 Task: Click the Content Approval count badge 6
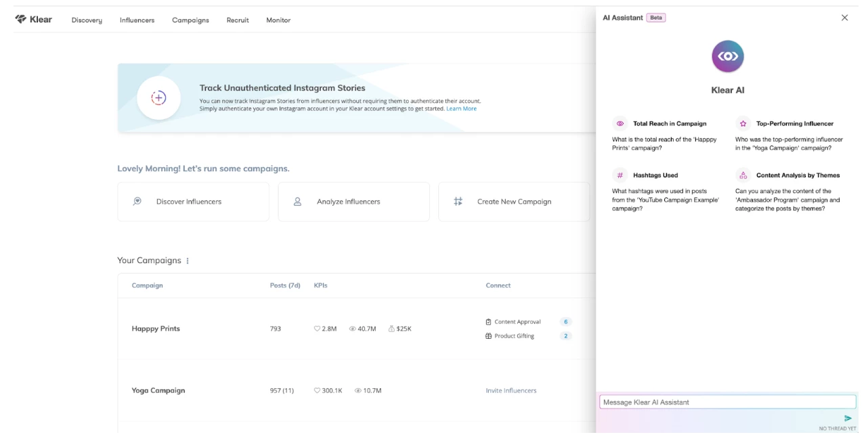point(566,322)
